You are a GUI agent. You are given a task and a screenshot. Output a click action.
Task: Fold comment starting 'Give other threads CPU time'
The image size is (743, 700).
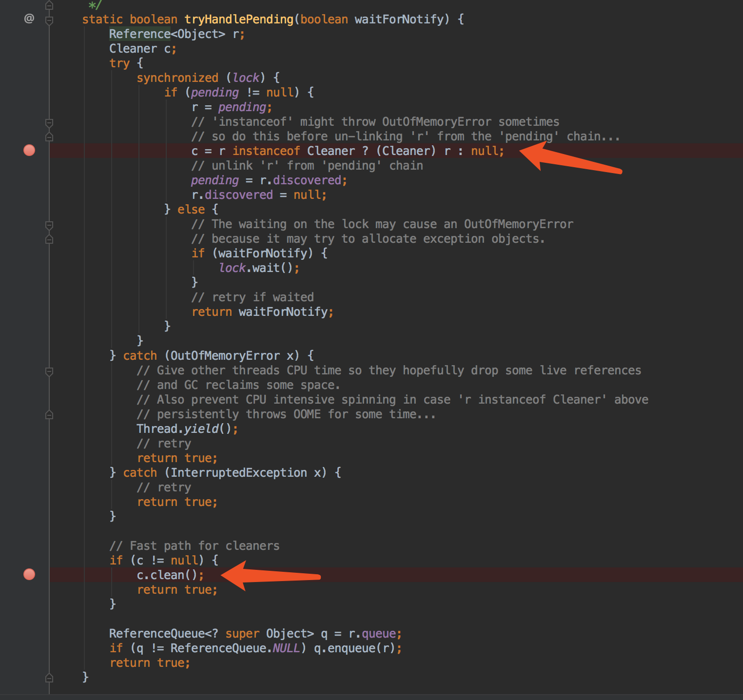(x=49, y=371)
